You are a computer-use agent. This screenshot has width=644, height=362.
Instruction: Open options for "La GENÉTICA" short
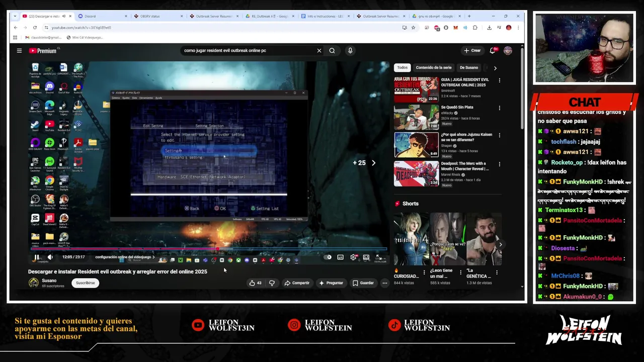(497, 273)
